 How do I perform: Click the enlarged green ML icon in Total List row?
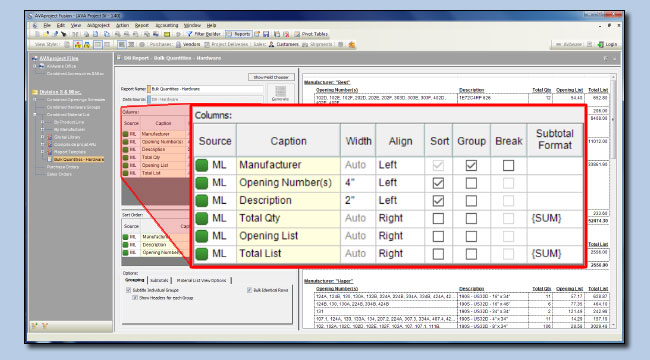(x=202, y=253)
